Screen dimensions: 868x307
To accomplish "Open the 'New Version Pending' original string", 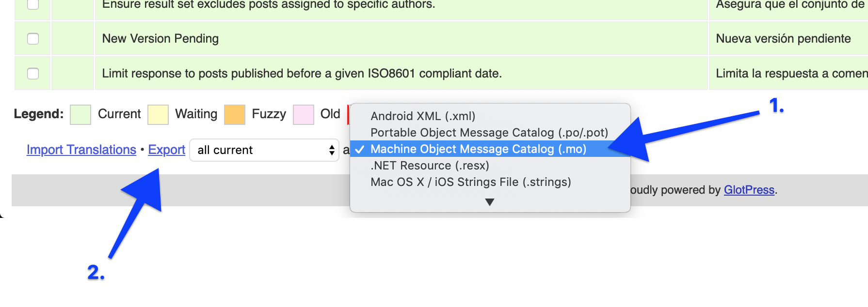I will [161, 39].
